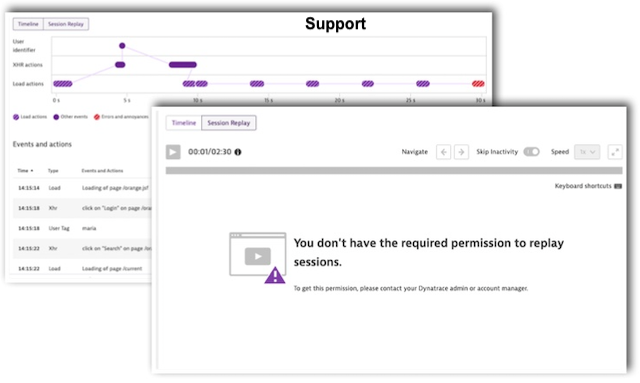Open Keyboard shortcuts link
640x383 pixels.
pyautogui.click(x=583, y=186)
